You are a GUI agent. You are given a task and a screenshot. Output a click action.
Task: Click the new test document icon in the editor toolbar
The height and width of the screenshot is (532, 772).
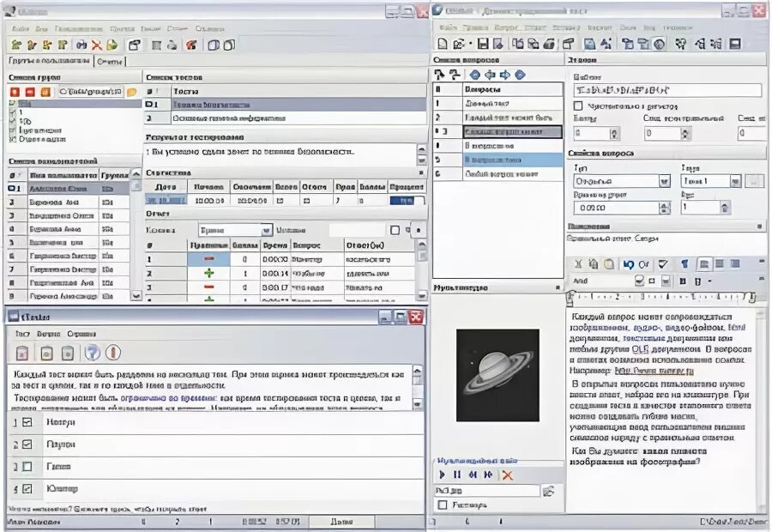point(442,44)
